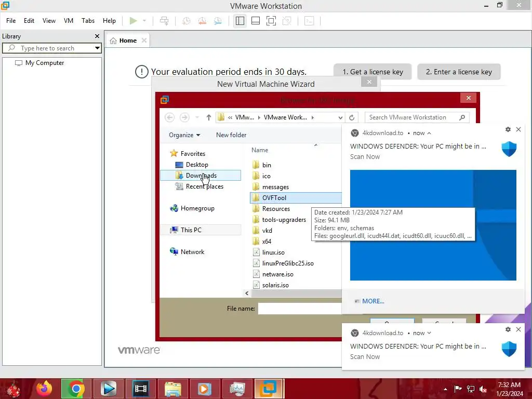Image resolution: width=532 pixels, height=399 pixels.
Task: Click horizontal scrollbar left arrow
Action: [247, 293]
